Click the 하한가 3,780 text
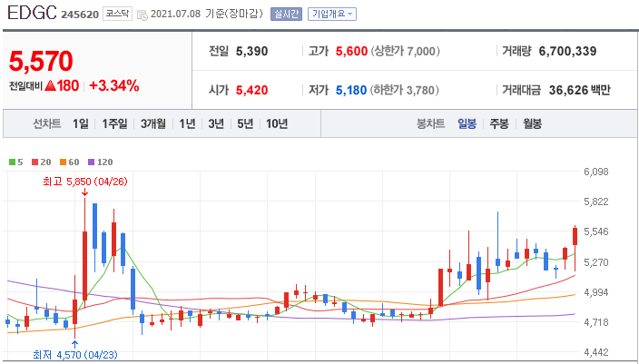The height and width of the screenshot is (364, 639). click(404, 90)
